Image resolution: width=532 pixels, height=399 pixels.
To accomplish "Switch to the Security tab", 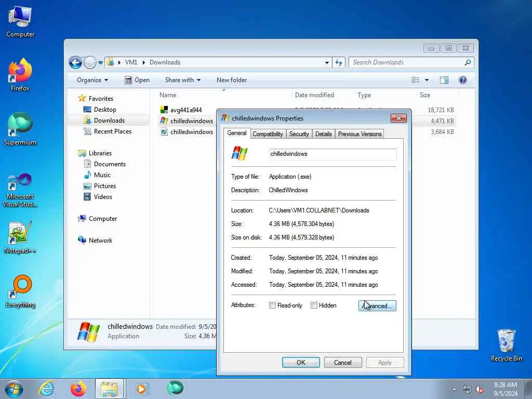I will [x=299, y=134].
